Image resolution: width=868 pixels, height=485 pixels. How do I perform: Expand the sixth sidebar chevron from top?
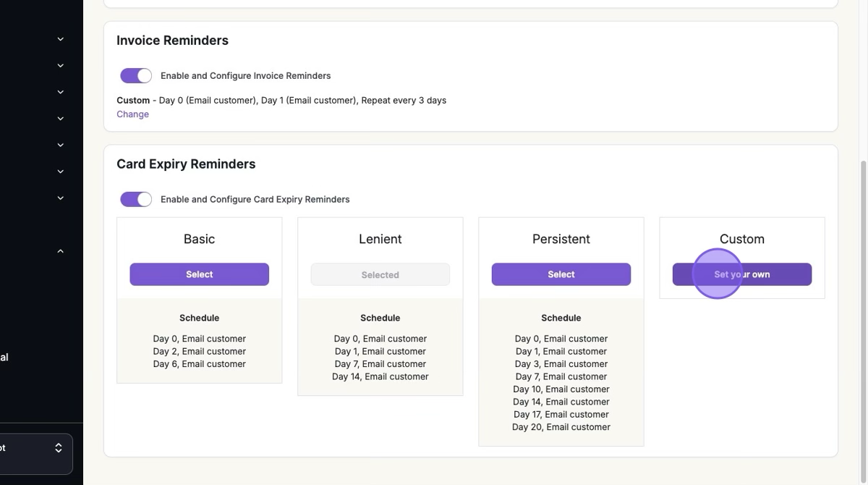coord(61,172)
